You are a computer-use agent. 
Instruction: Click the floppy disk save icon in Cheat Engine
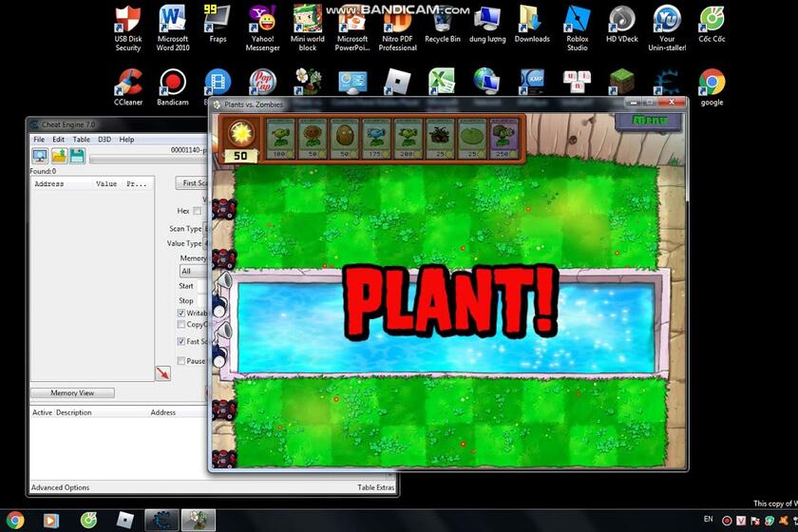click(x=77, y=156)
